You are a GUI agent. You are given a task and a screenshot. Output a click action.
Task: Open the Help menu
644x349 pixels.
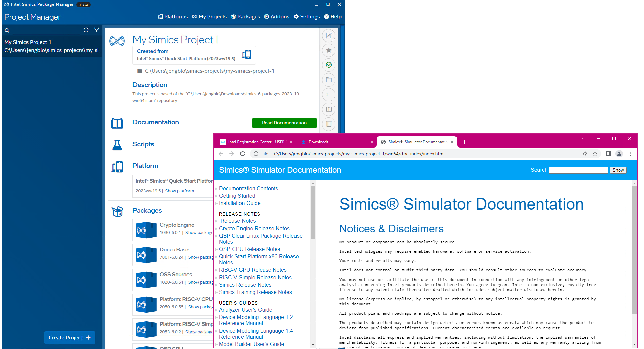(x=333, y=17)
